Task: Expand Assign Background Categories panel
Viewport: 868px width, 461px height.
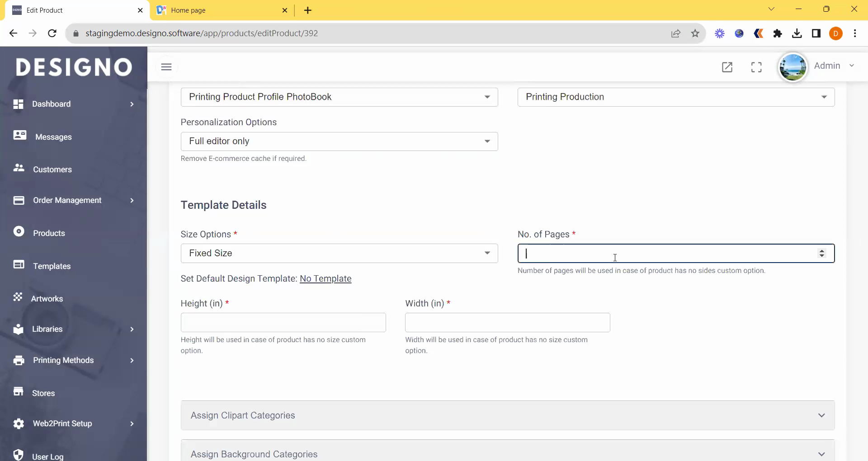Action: pos(507,454)
